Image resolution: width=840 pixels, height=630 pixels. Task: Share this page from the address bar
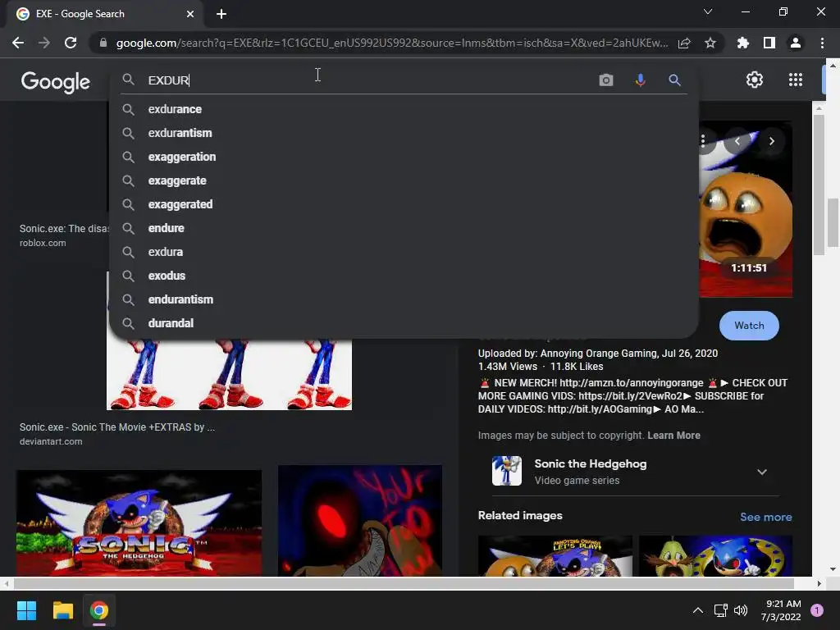pyautogui.click(x=684, y=43)
